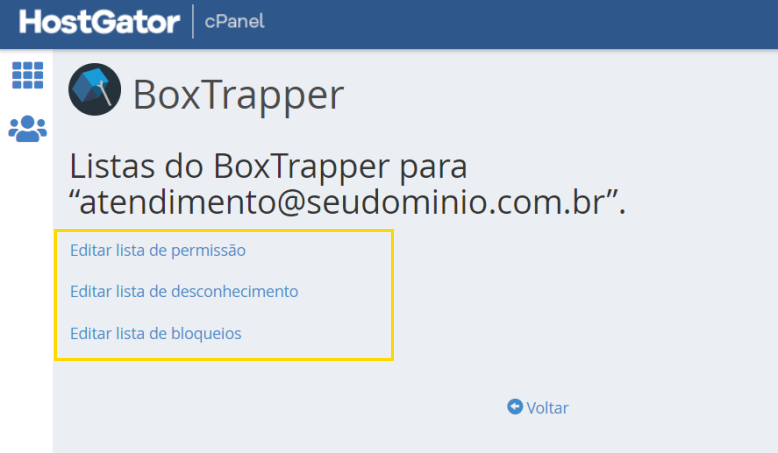Click the HostGator logo
778x453 pixels.
[99, 22]
